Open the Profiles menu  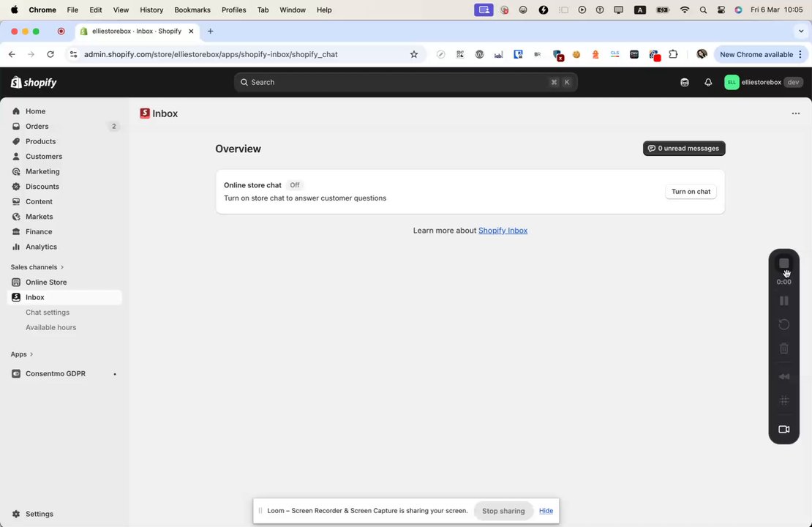click(x=233, y=10)
